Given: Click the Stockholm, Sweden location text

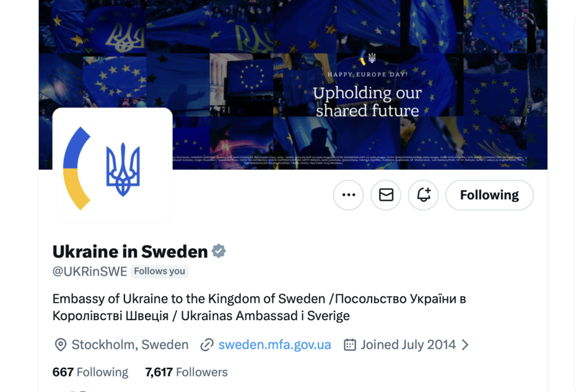Looking at the screenshot, I should click(x=130, y=345).
